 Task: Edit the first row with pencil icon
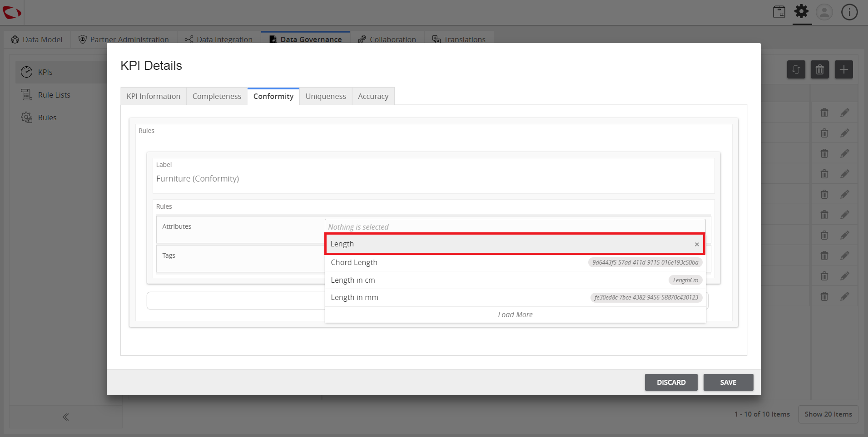click(x=845, y=113)
